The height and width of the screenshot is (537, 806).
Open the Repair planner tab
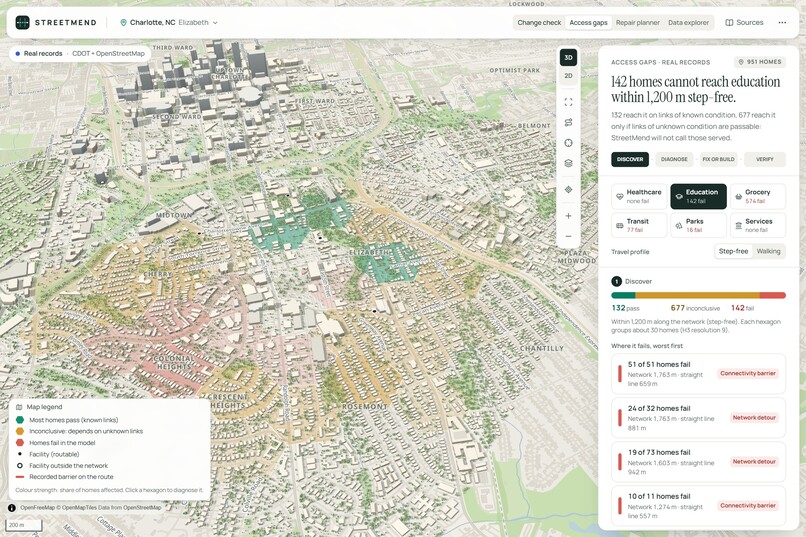[x=637, y=23]
